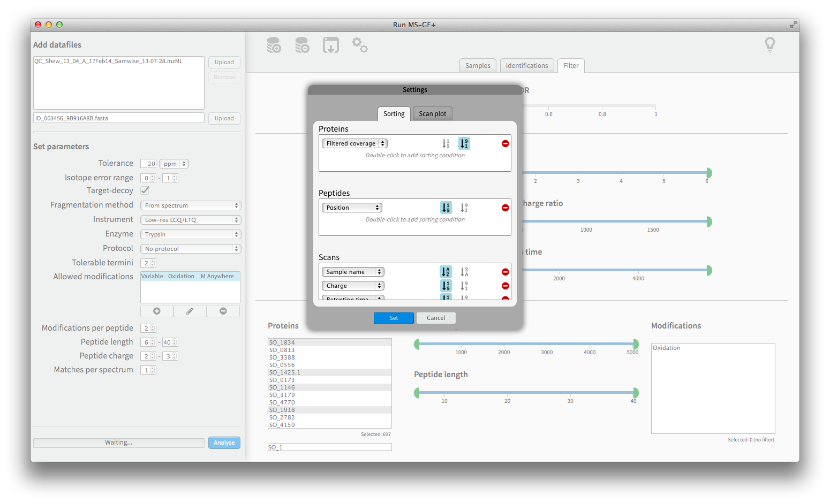Open the Identifications tab

point(527,65)
